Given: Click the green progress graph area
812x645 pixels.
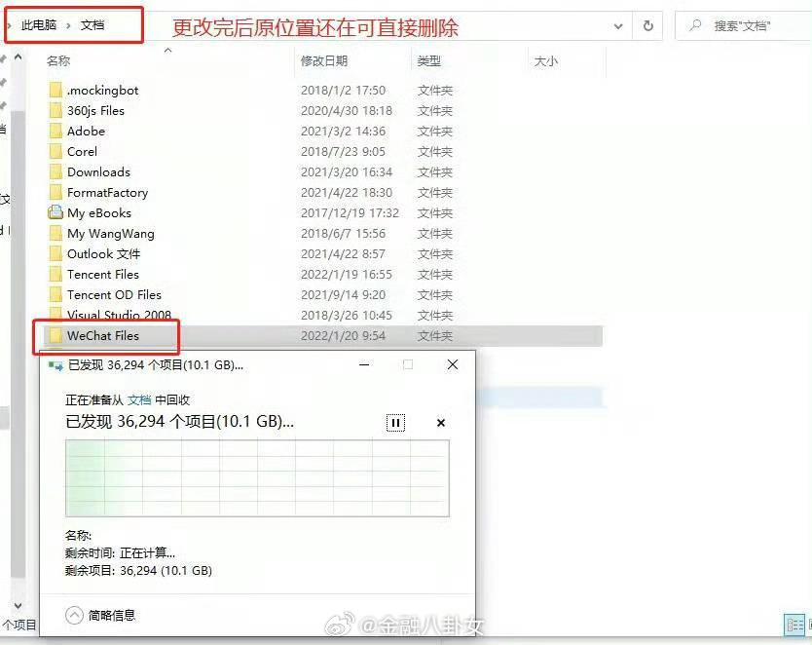Looking at the screenshot, I should 257,478.
